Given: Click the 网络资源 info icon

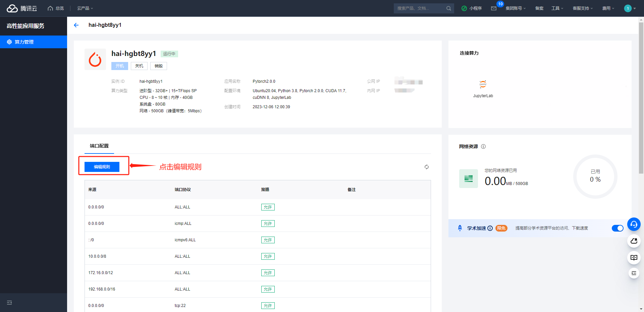Looking at the screenshot, I should click(483, 146).
